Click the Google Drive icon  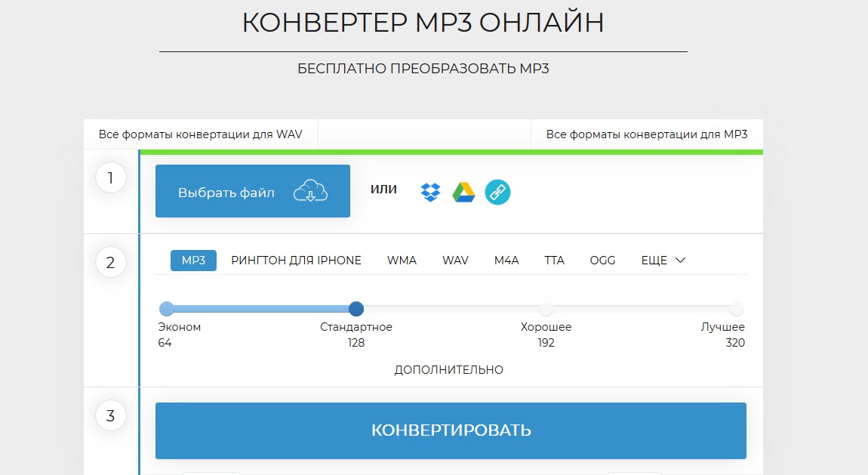click(463, 193)
